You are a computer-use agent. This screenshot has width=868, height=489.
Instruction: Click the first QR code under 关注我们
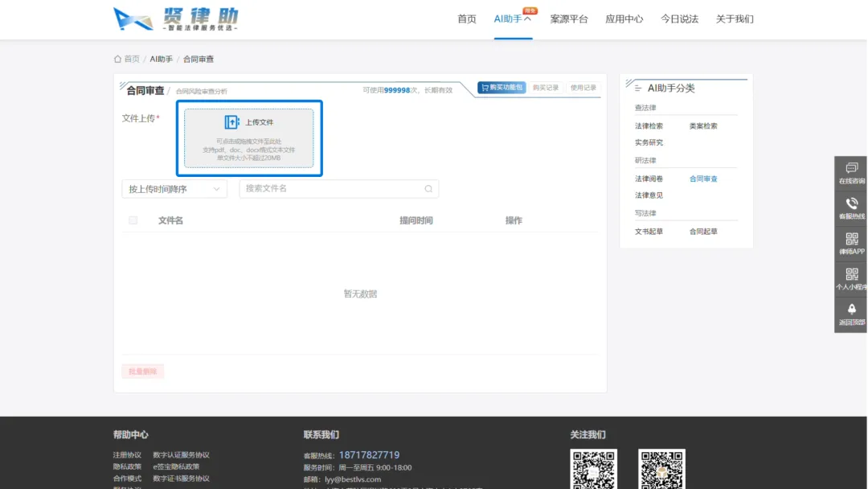pyautogui.click(x=593, y=469)
